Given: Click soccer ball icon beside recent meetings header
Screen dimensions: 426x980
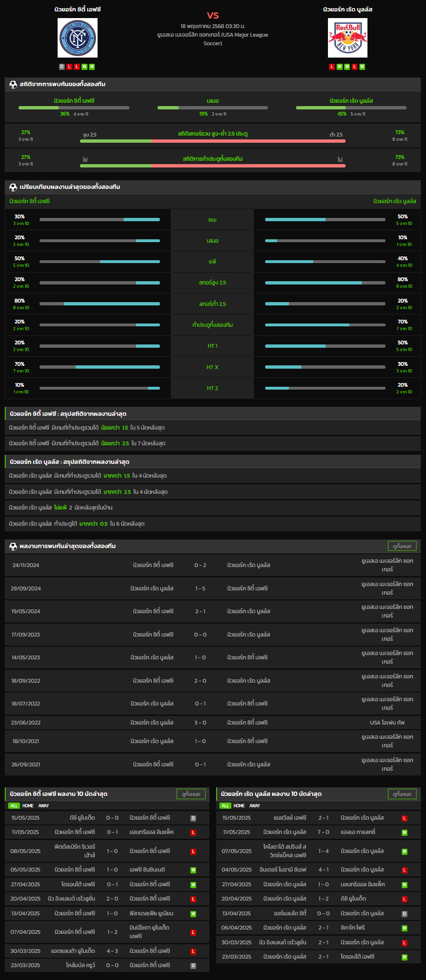Looking at the screenshot, I should [13, 546].
